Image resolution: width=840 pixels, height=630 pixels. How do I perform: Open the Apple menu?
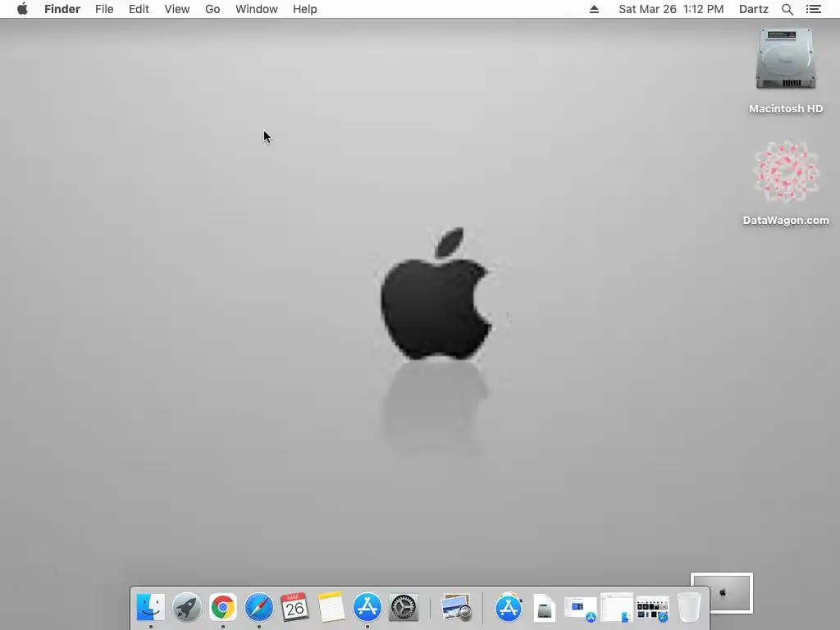(22, 9)
